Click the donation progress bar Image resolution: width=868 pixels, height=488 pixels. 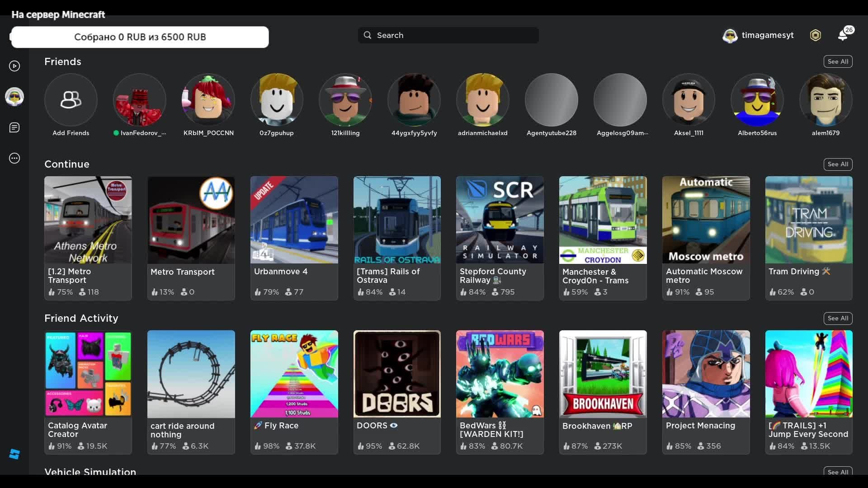tap(140, 37)
